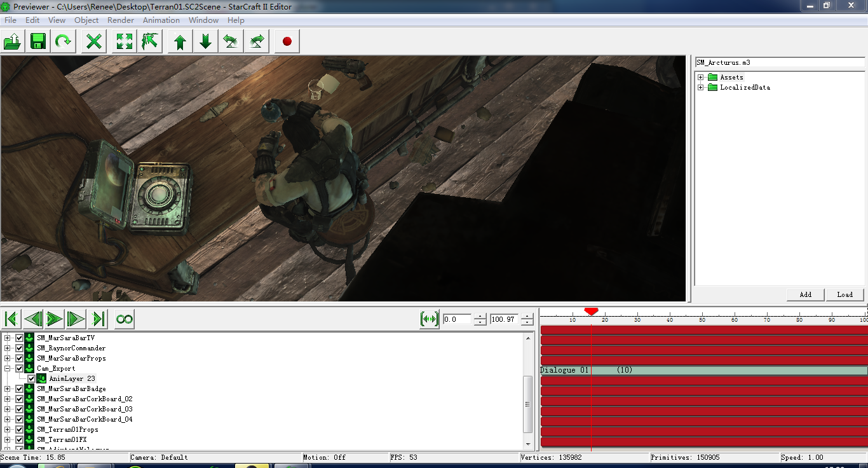
Task: Open the File menu
Action: click(x=10, y=20)
